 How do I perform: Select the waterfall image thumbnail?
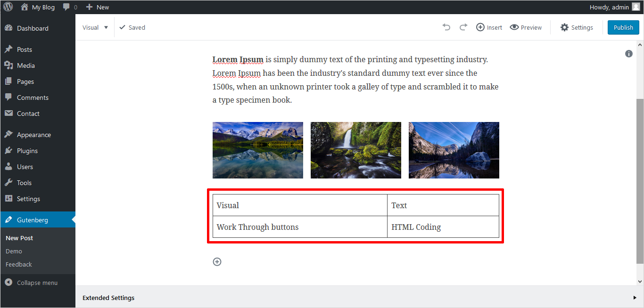tap(355, 150)
